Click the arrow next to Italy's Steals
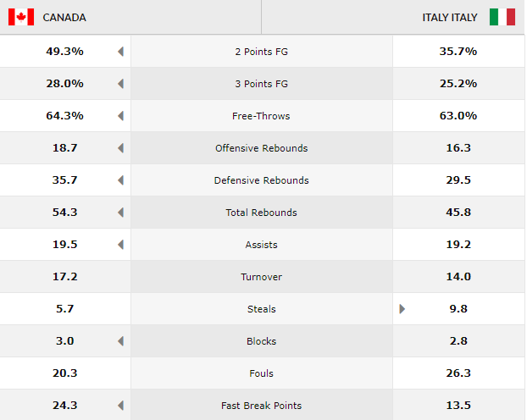The width and height of the screenshot is (527, 420). point(402,309)
